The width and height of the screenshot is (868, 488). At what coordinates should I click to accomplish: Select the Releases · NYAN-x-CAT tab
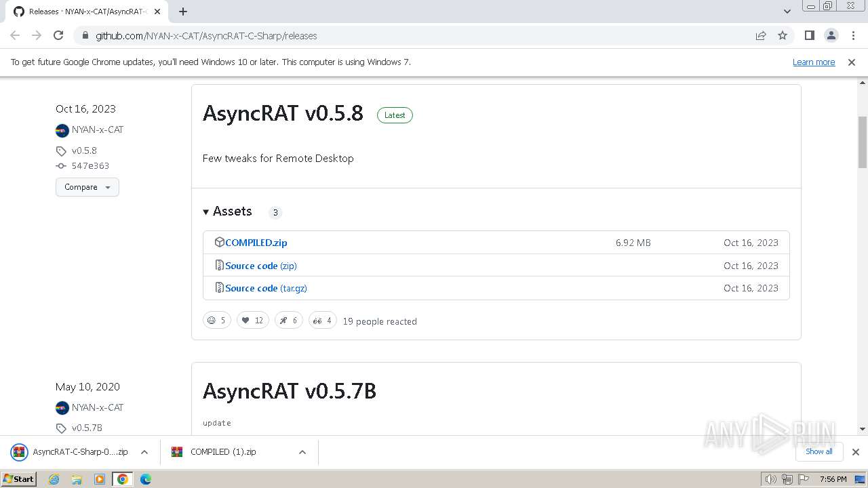pos(87,12)
